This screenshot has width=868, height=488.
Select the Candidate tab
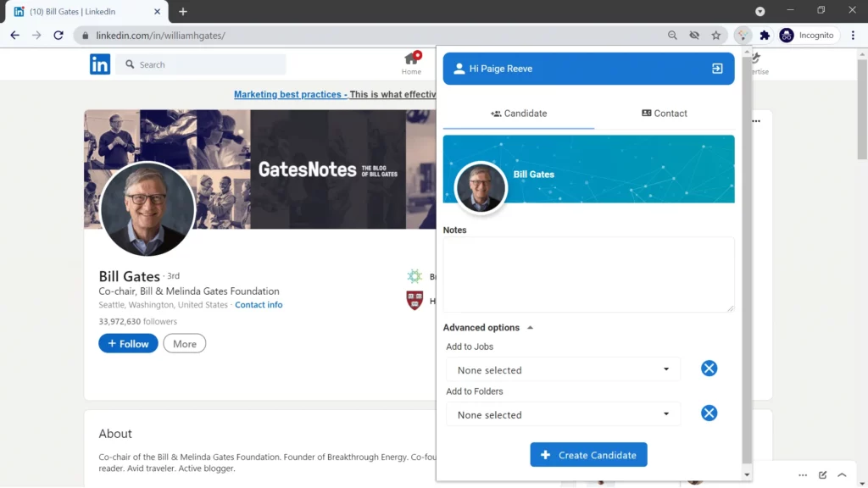(519, 114)
